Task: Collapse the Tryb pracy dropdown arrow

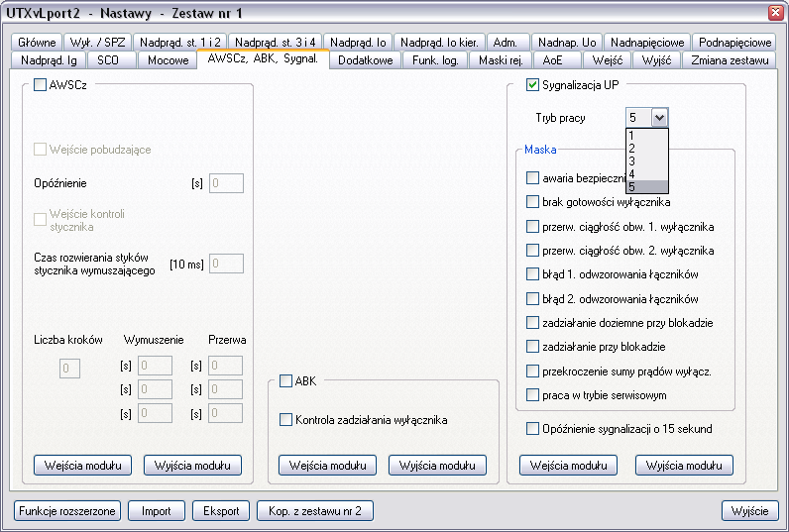Action: tap(659, 118)
